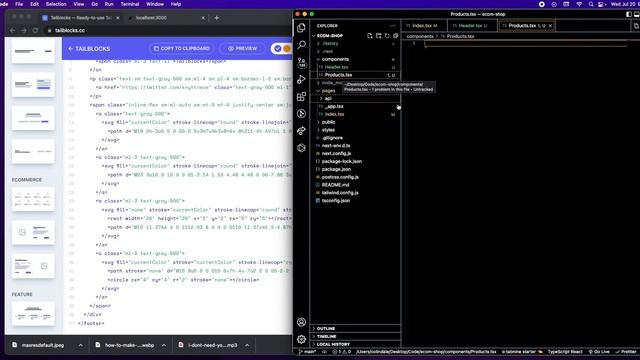The width and height of the screenshot is (640, 360).
Task: Create a new file in ECOM-SHOP explorer
Action: (370, 36)
